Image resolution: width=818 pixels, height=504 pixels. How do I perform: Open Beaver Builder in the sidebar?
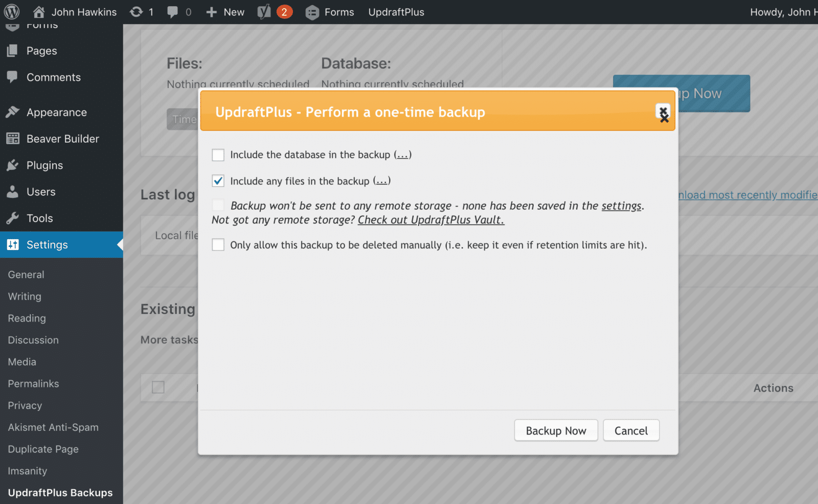62,139
